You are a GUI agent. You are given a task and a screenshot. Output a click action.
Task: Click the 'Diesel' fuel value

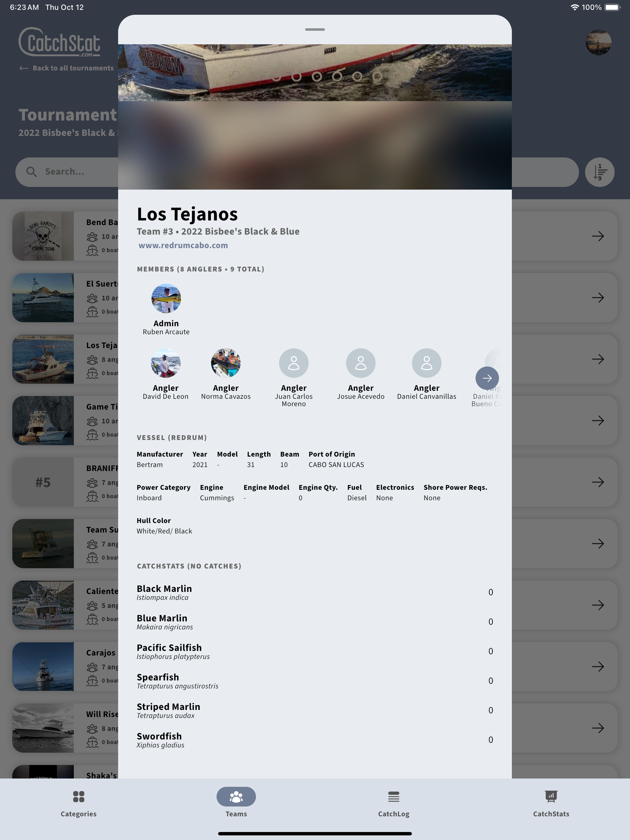coord(357,498)
